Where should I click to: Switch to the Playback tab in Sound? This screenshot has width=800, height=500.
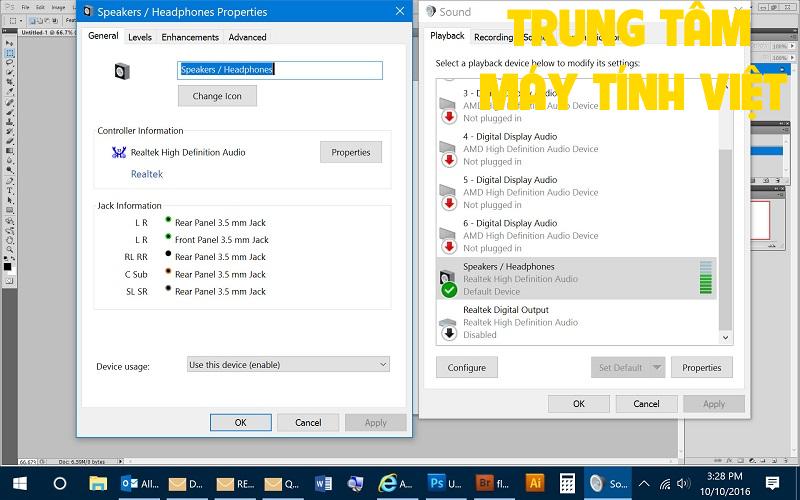(447, 36)
